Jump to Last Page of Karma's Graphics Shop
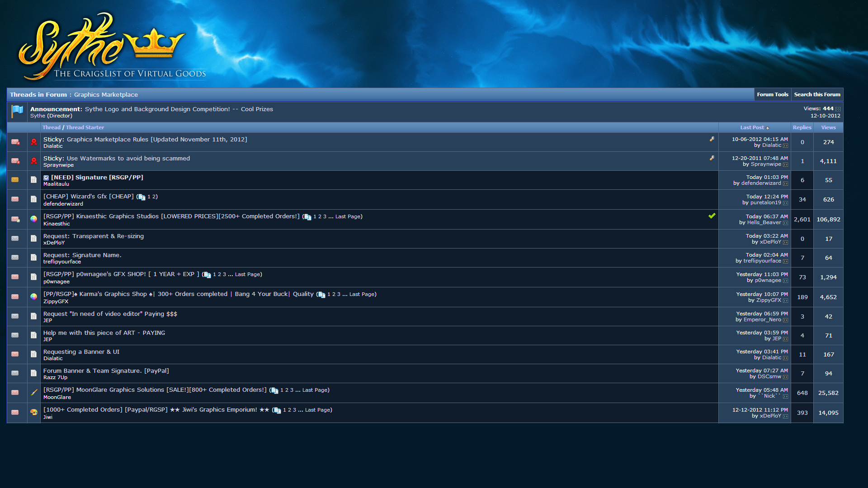The height and width of the screenshot is (488, 868). pos(362,294)
